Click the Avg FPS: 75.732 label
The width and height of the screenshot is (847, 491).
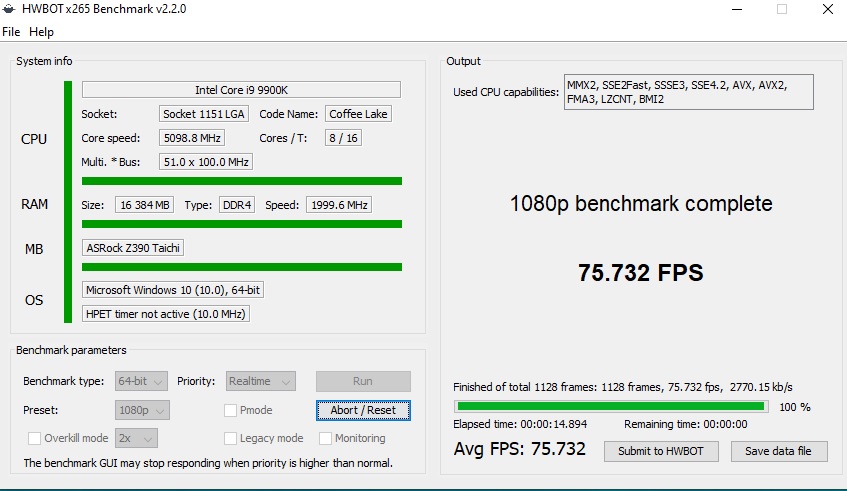(x=519, y=449)
